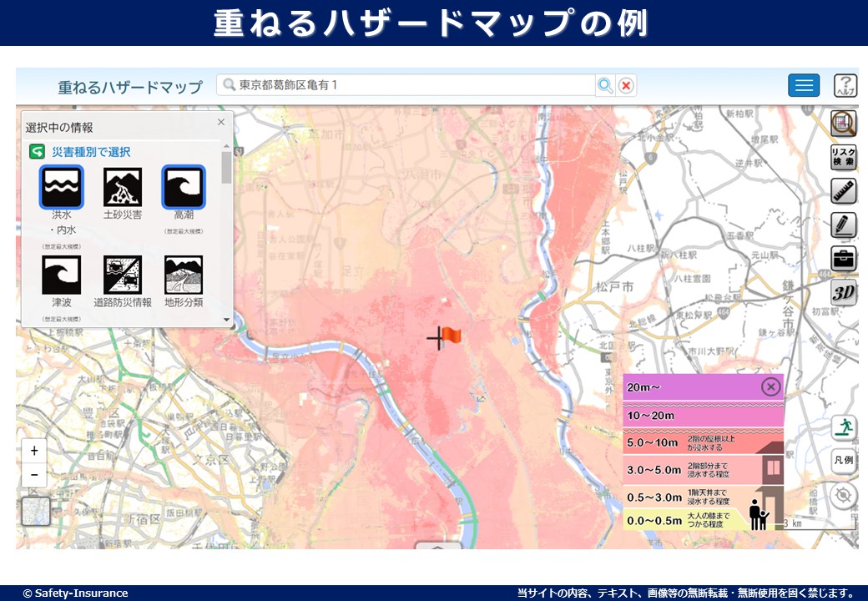
Task: Click the リスク検索 risk search button
Action: pos(844,157)
